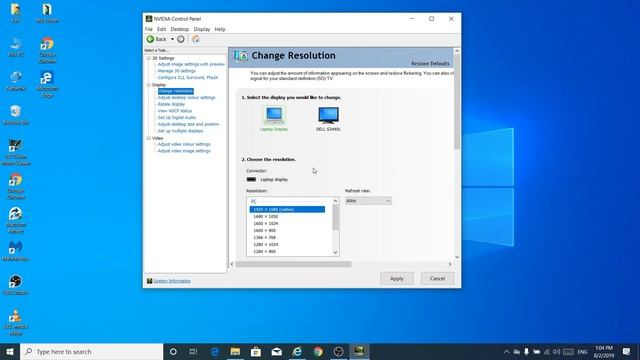Click resolution list scroll-up arrow
The width and height of the screenshot is (640, 360).
click(336, 201)
